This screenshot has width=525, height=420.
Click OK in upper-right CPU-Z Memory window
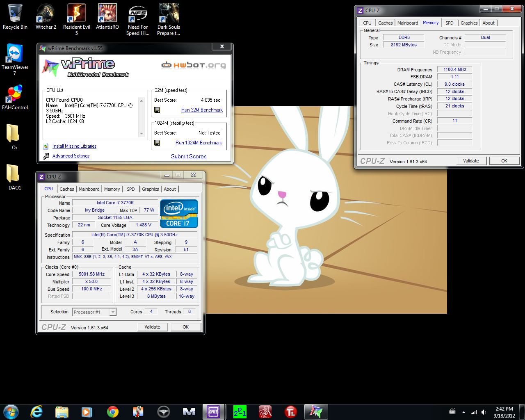point(504,161)
